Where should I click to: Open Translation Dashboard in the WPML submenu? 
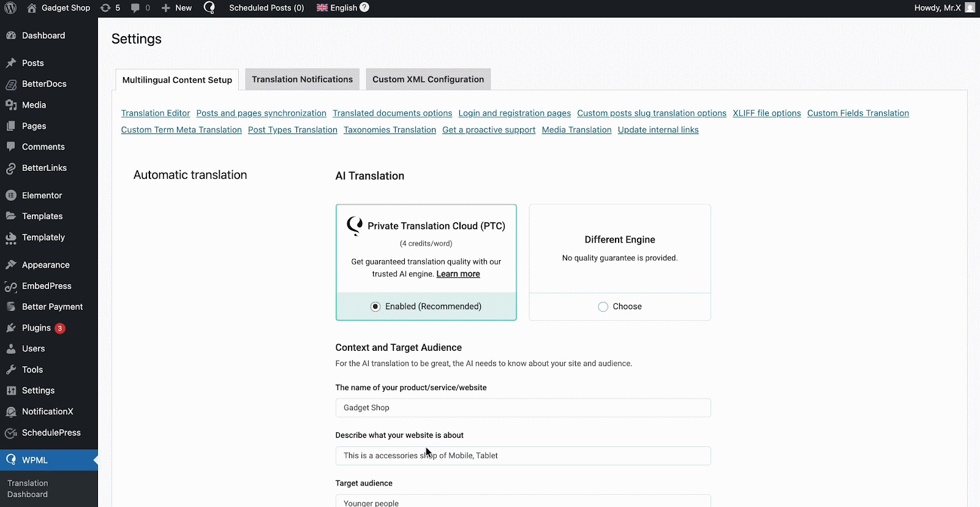click(28, 489)
